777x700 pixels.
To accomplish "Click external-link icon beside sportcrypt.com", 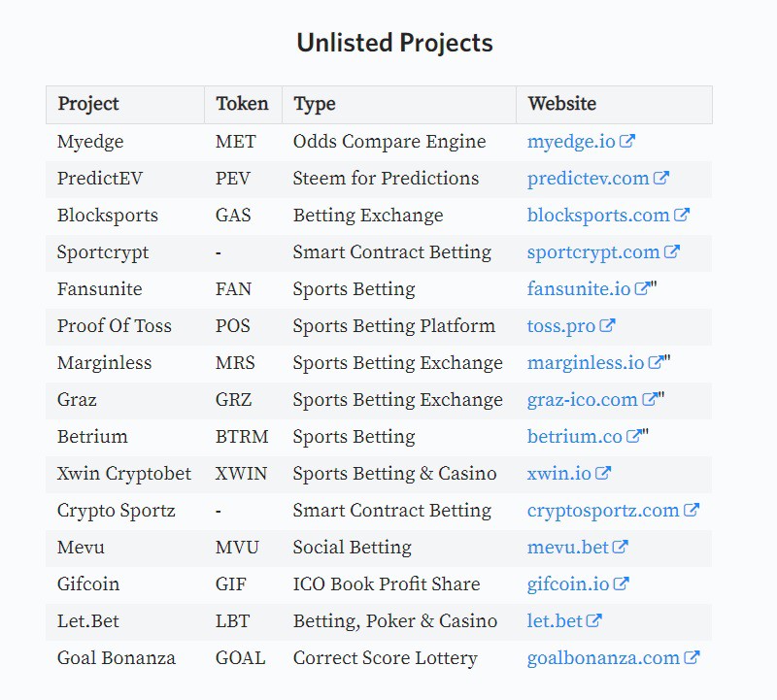I will [x=671, y=251].
